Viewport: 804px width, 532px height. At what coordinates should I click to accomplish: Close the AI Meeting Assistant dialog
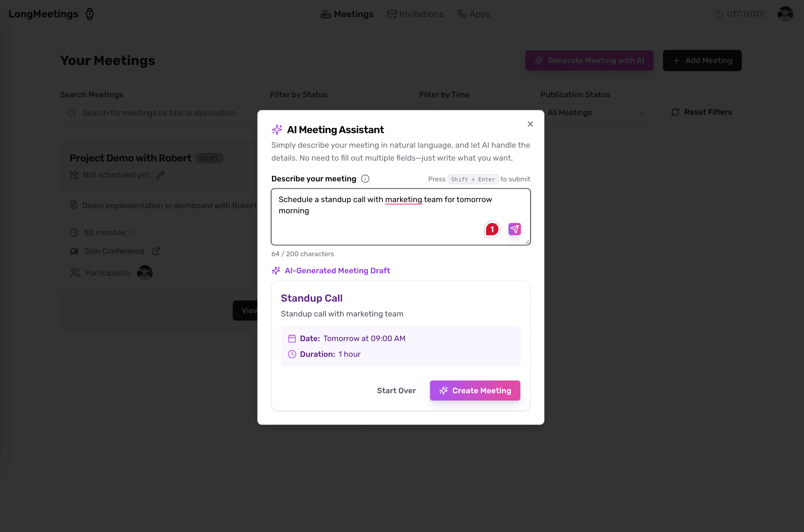[530, 124]
